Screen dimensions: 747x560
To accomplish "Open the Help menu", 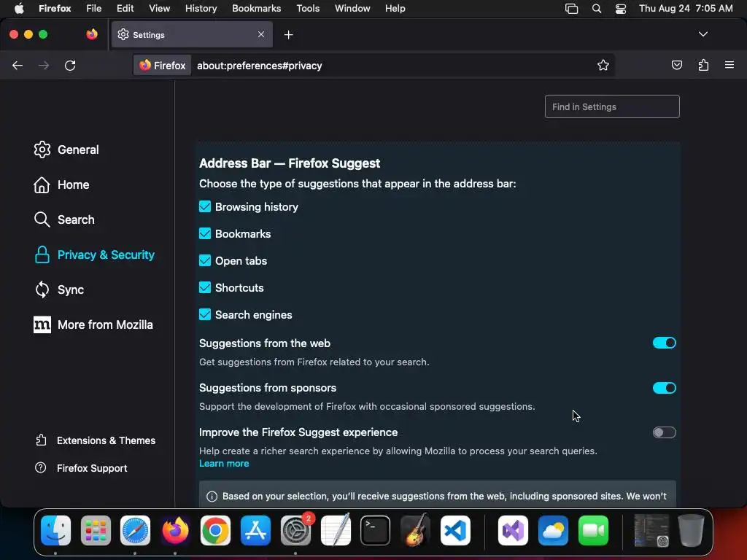I will point(395,9).
